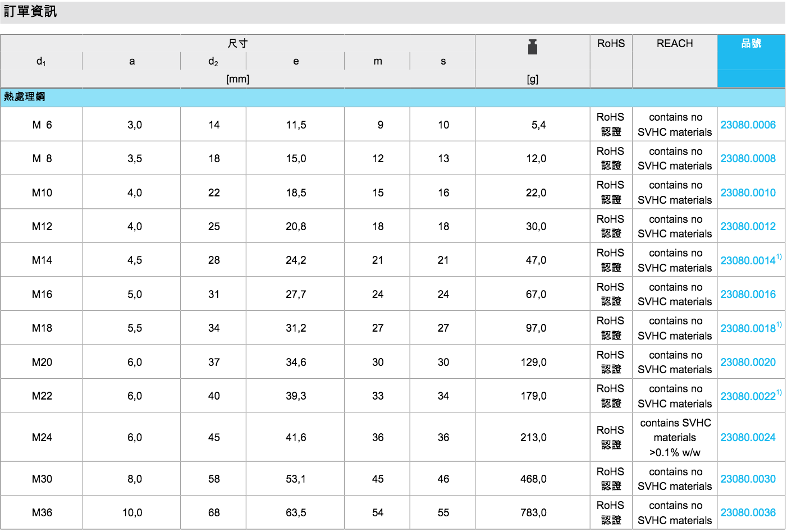Click the RoHS column header

pyautogui.click(x=611, y=44)
